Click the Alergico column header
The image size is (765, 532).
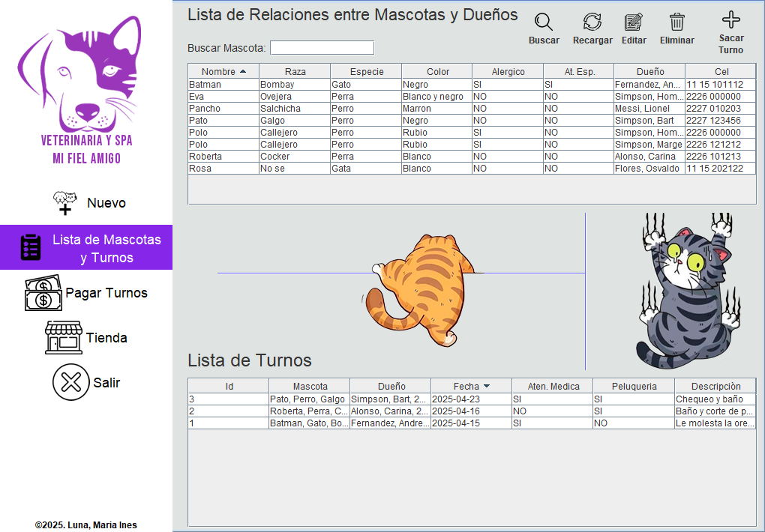tap(508, 72)
